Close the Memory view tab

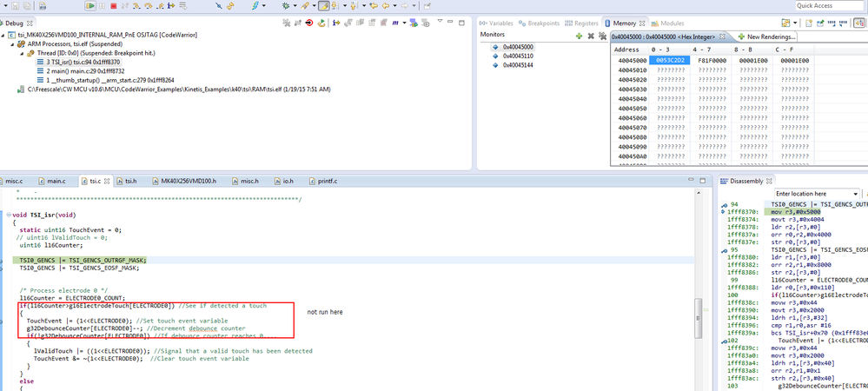642,23
